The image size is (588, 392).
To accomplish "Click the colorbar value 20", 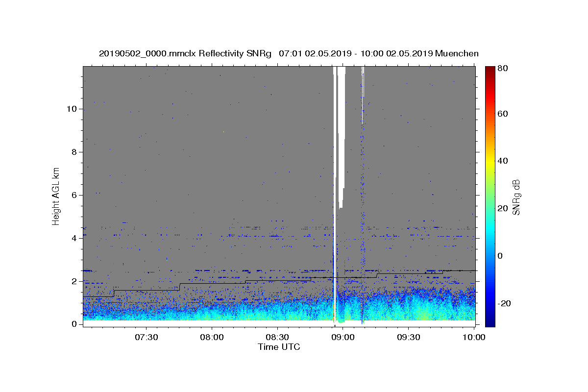I will pos(503,208).
